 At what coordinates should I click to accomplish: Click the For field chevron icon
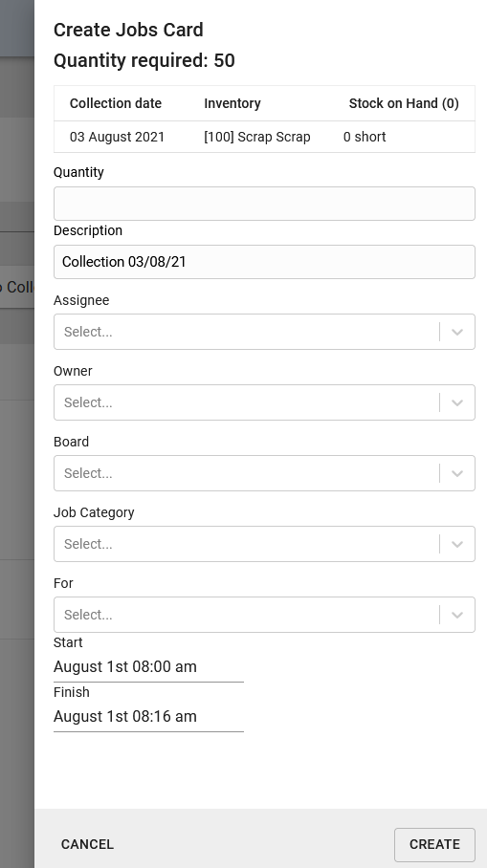coord(457,615)
